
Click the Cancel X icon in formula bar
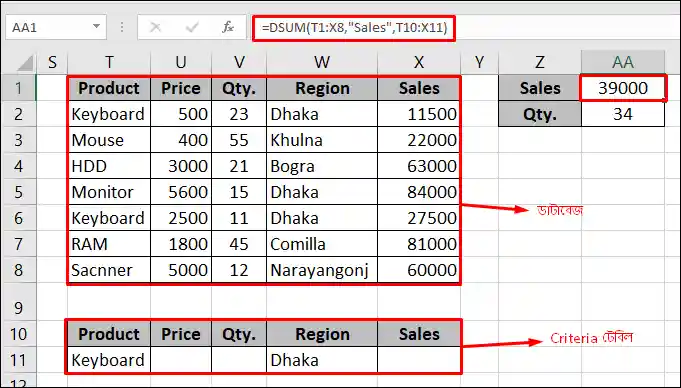[155, 28]
